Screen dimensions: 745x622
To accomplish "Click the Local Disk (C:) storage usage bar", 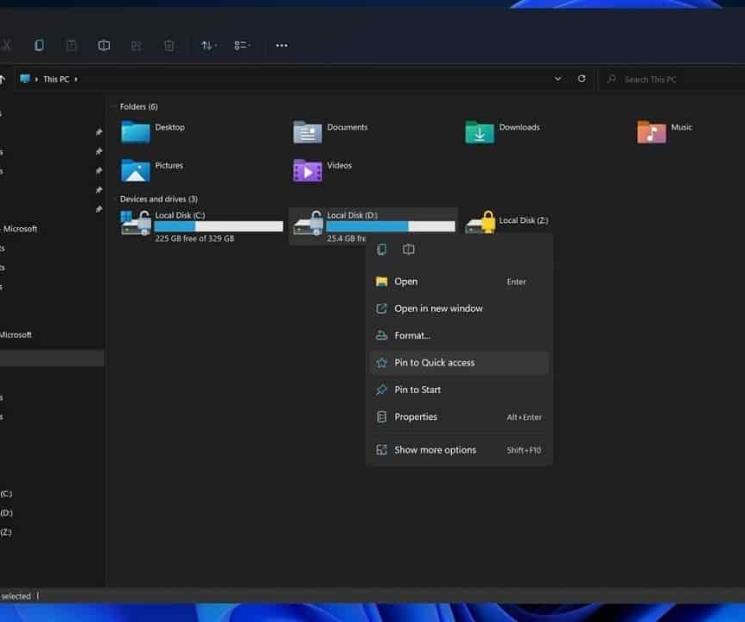I will tap(219, 227).
